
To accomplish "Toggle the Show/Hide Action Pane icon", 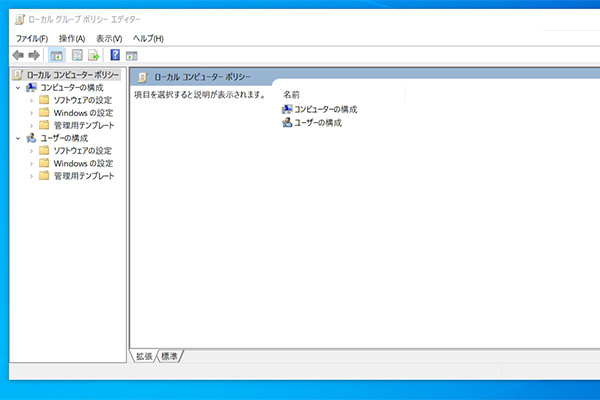I will 132,56.
